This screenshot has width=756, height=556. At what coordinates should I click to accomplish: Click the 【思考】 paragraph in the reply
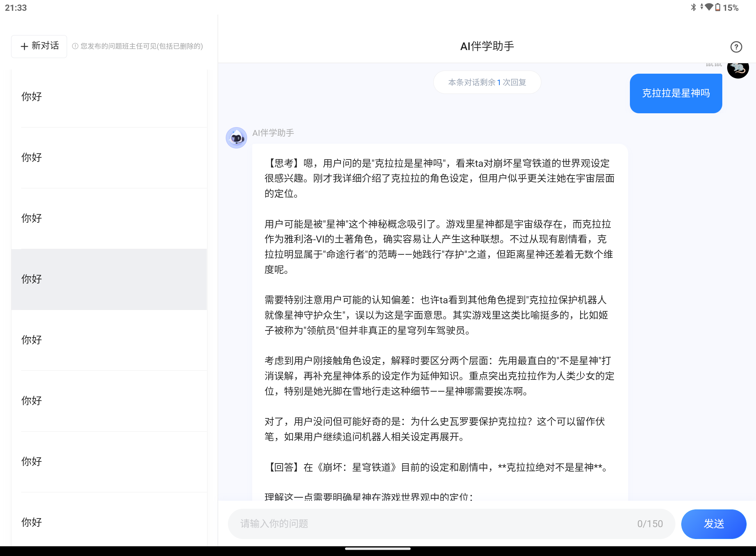(439, 178)
